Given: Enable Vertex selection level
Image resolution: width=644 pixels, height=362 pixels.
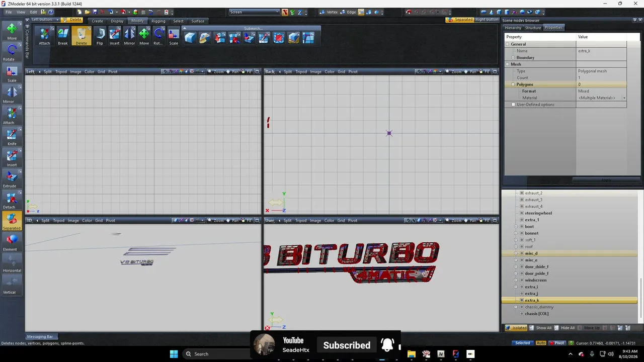Looking at the screenshot, I should (x=330, y=12).
